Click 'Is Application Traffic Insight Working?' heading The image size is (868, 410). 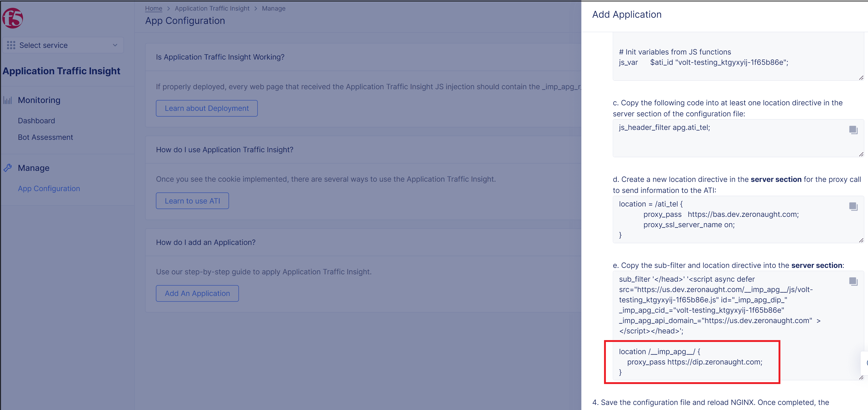coord(220,57)
